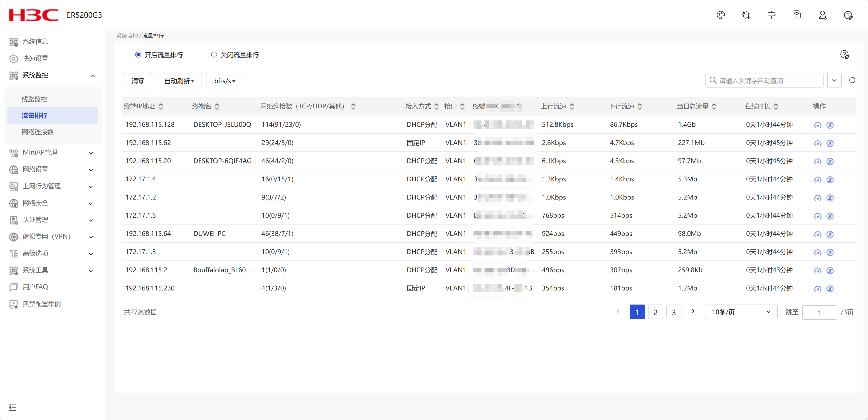The width and height of the screenshot is (868, 420).
Task: Click speed limit icon for 192.168.115.128 row
Action: tap(817, 125)
